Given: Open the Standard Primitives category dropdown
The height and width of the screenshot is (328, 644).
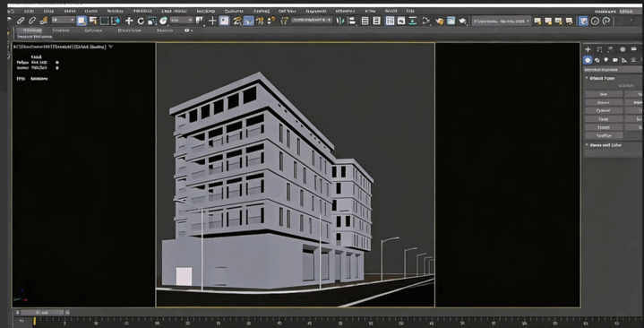Looking at the screenshot, I should tap(613, 70).
